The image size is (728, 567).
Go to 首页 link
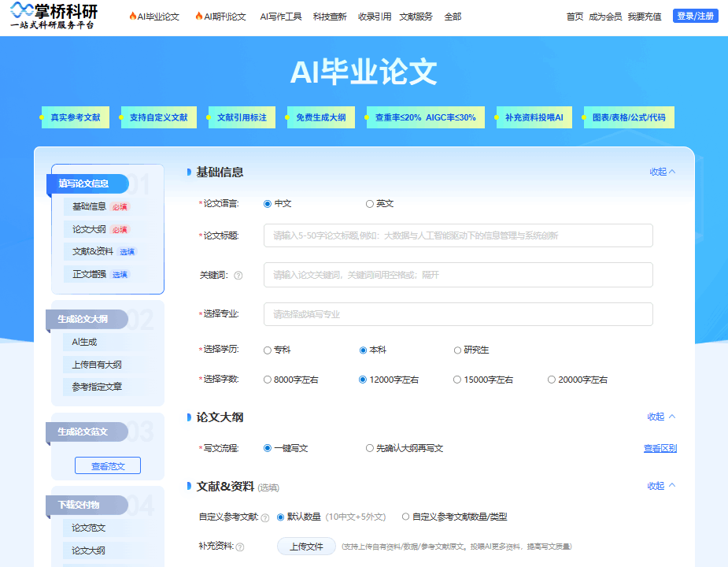click(575, 17)
